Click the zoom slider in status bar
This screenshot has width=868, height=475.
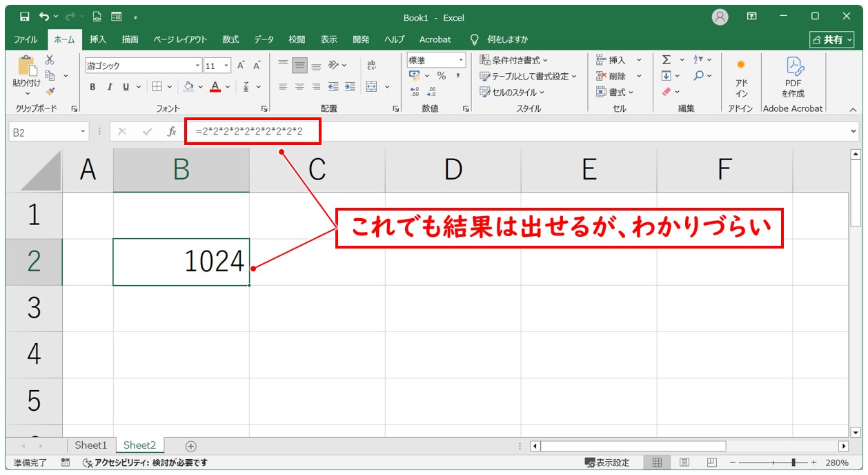[795, 463]
